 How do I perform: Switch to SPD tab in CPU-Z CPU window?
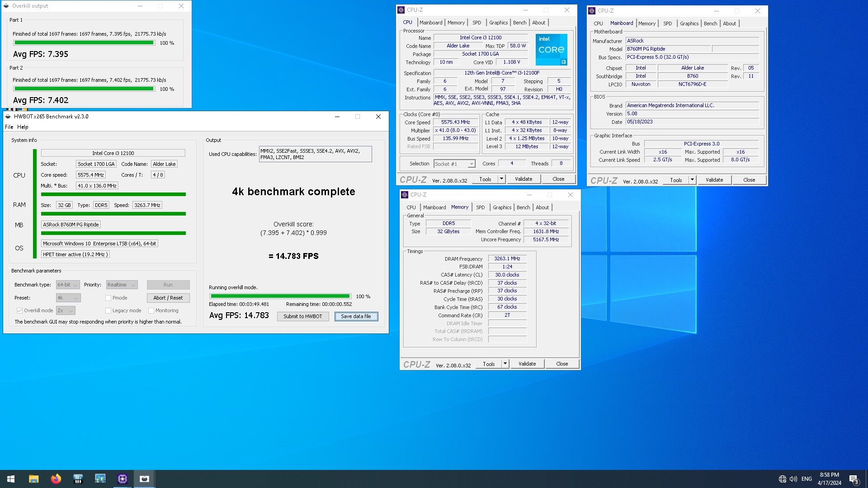pos(477,23)
